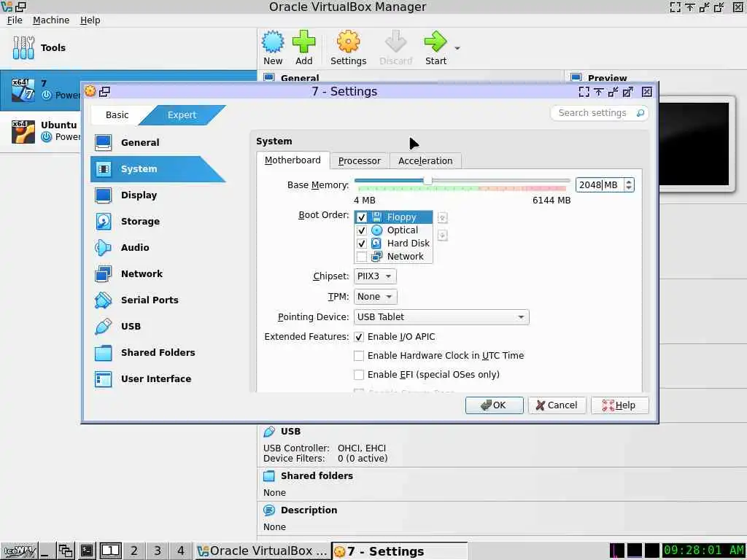Click the New machine toolbar icon
The image size is (747, 560).
273,42
